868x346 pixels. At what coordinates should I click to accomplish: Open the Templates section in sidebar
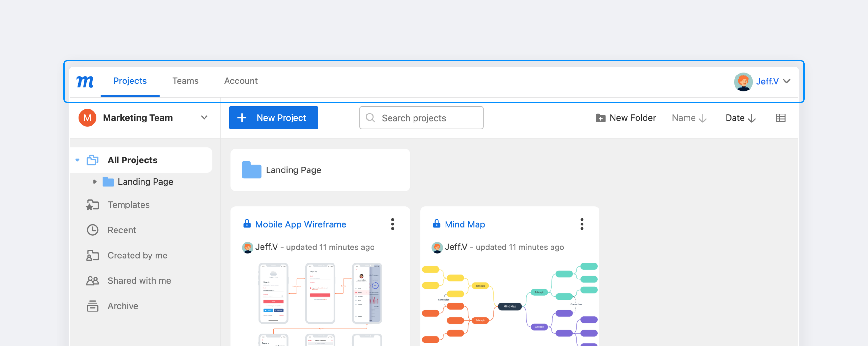tap(128, 205)
